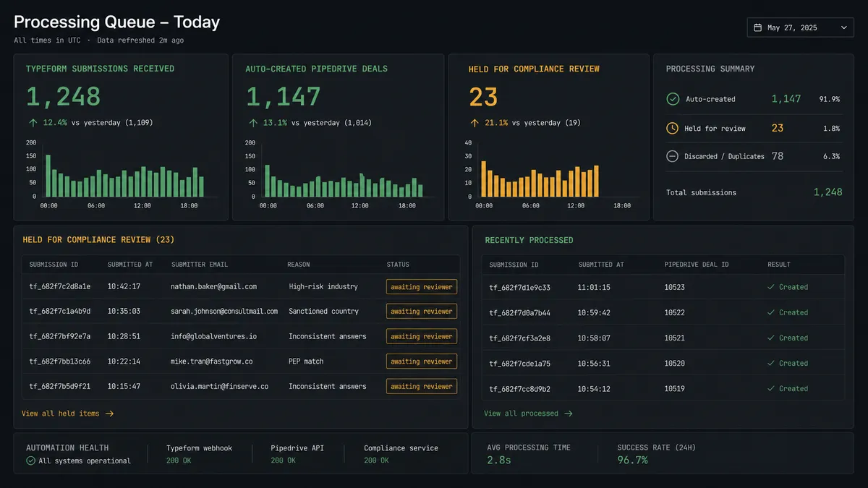Click the checkmark icon for deal 10520

[772, 363]
